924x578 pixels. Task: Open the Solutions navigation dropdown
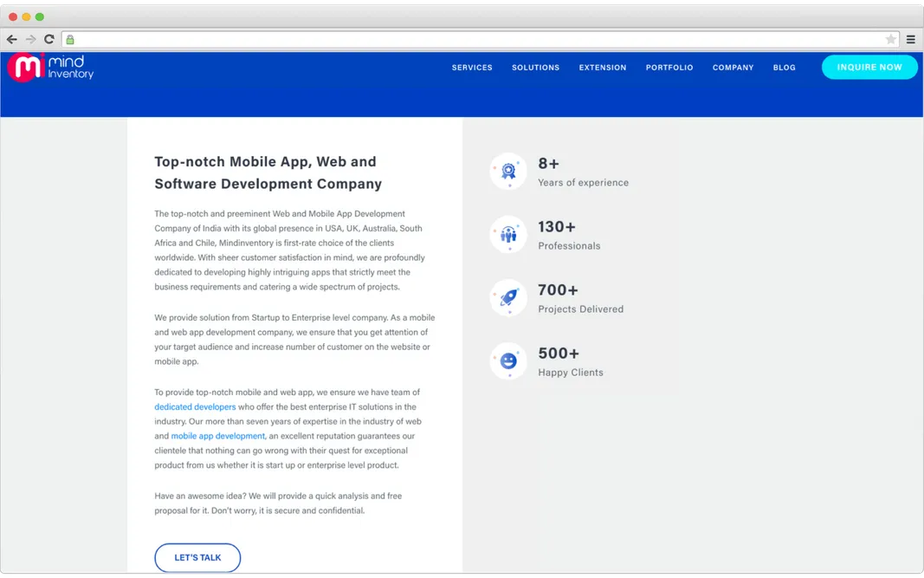pos(535,67)
